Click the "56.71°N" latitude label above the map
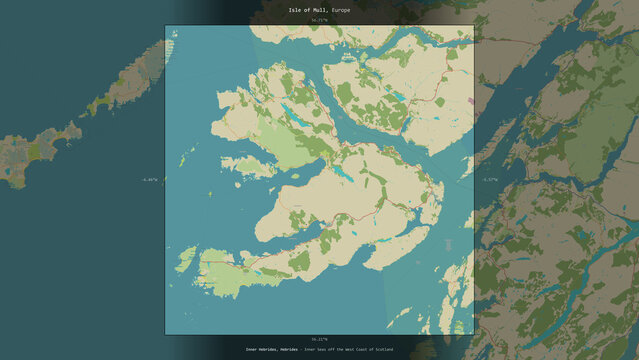 point(319,20)
